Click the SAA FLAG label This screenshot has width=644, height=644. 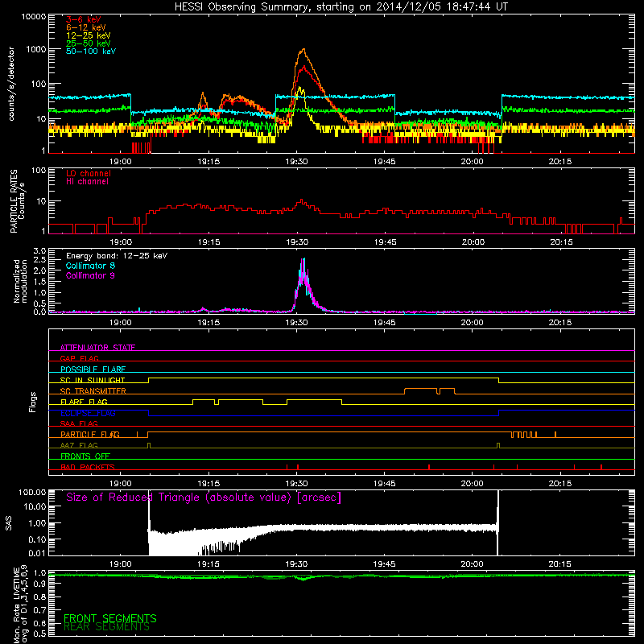(x=79, y=423)
